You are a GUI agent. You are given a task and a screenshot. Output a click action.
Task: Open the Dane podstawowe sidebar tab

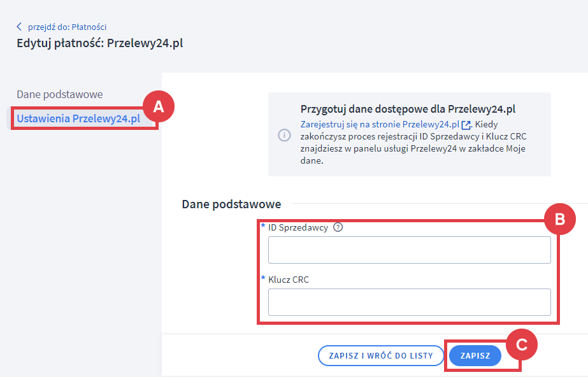pos(60,94)
